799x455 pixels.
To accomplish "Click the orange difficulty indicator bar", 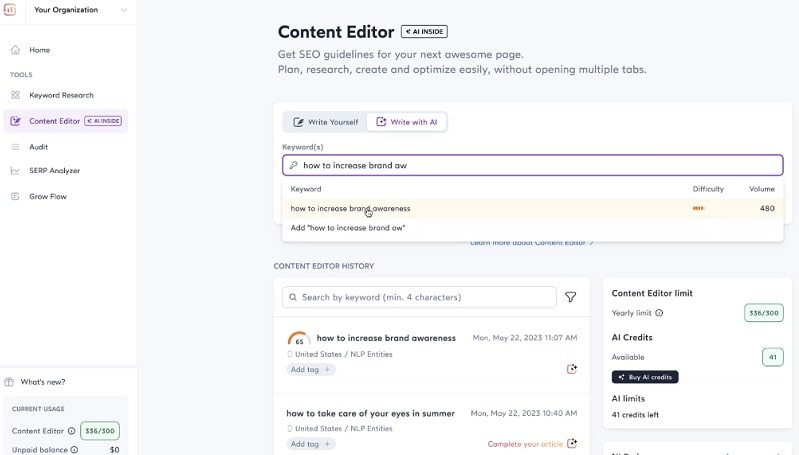I will coord(698,208).
